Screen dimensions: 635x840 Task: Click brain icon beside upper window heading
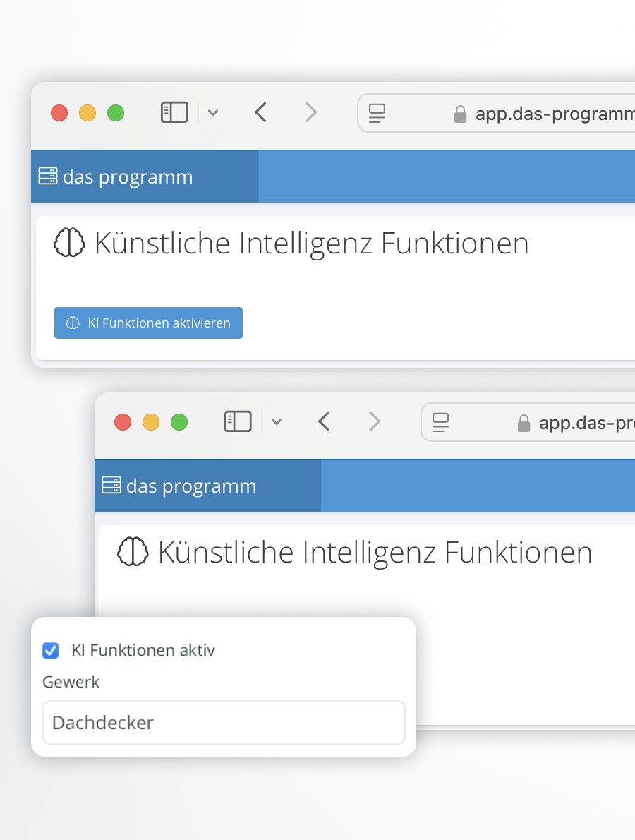(x=69, y=243)
